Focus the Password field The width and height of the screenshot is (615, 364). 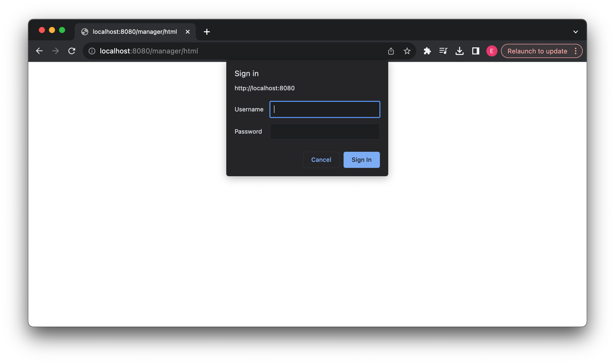click(x=325, y=132)
